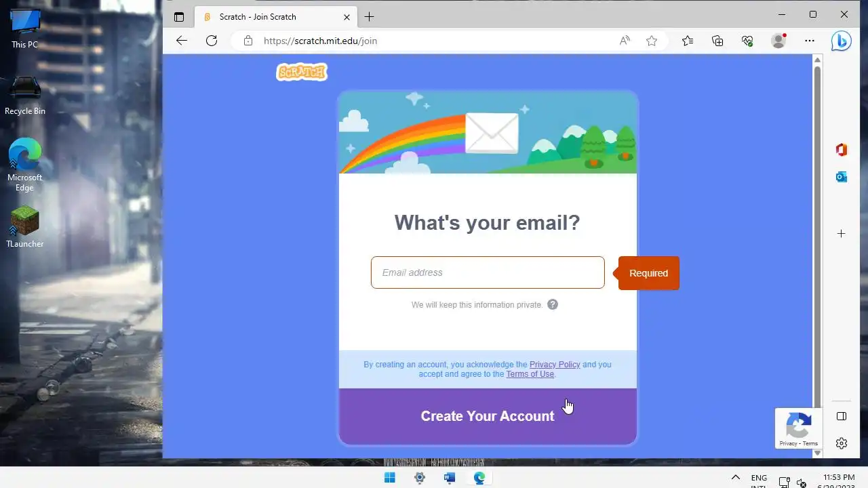Add this page to favorites using the star icon
The image size is (868, 488).
coord(652,41)
